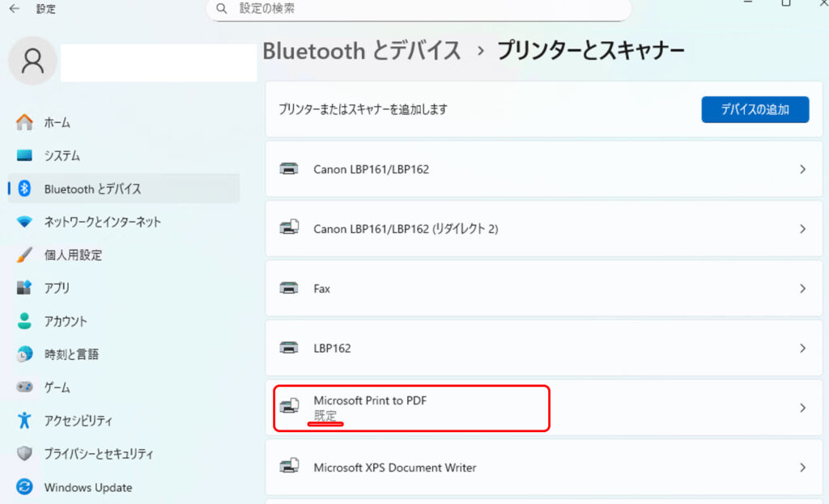This screenshot has width=829, height=504.
Task: Click Bluetooth とデバイス breadcrumb link
Action: tap(362, 51)
